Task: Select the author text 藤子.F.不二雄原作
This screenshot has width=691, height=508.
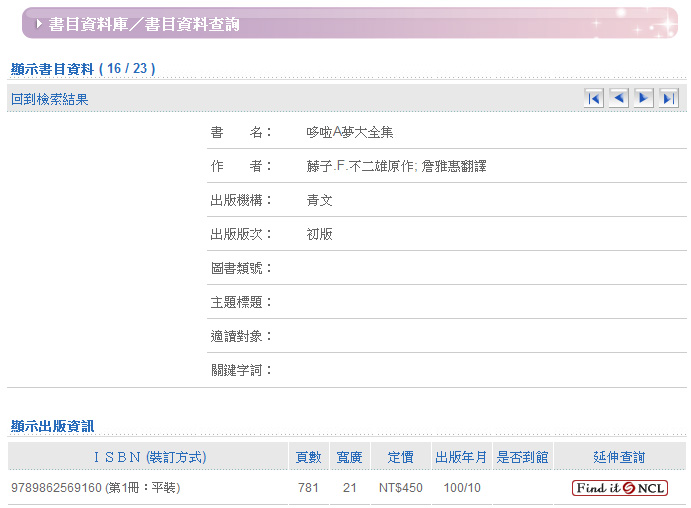Action: click(360, 166)
